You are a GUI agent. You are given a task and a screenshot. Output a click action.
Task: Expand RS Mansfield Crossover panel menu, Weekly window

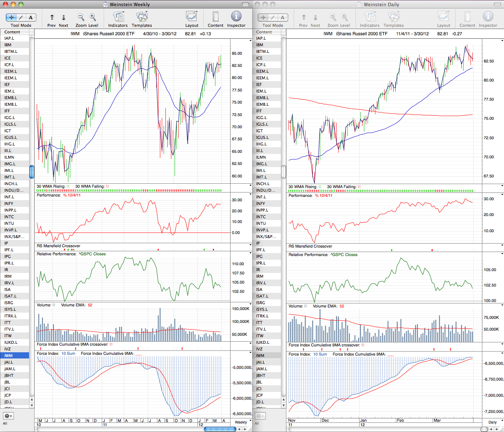point(250,245)
